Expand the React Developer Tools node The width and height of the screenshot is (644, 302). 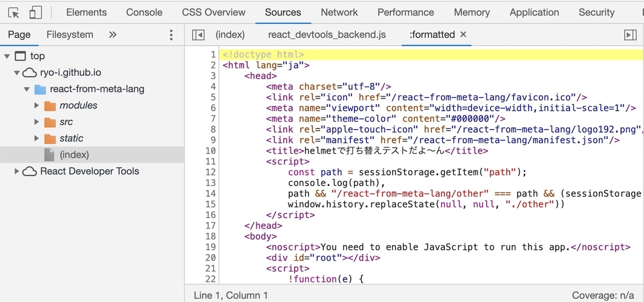point(17,171)
